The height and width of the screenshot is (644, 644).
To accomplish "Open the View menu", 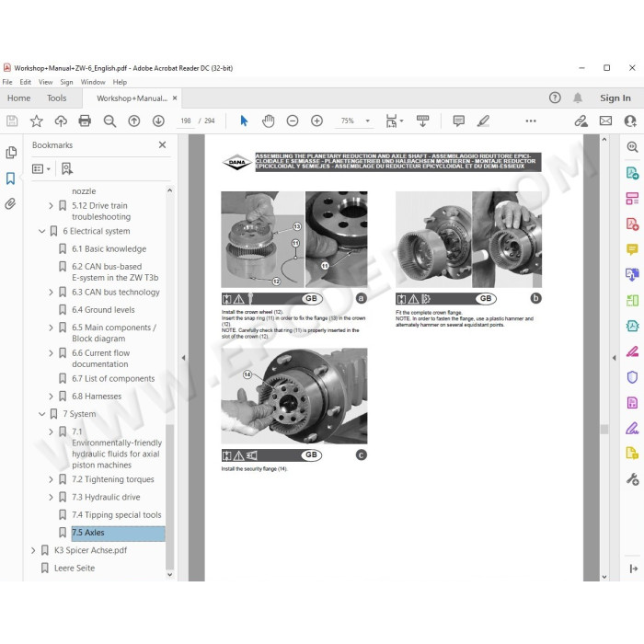I will click(x=46, y=82).
